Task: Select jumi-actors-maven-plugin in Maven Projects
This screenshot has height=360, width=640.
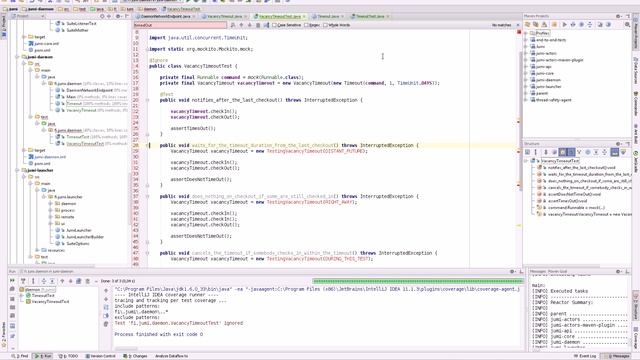Action: (560, 60)
